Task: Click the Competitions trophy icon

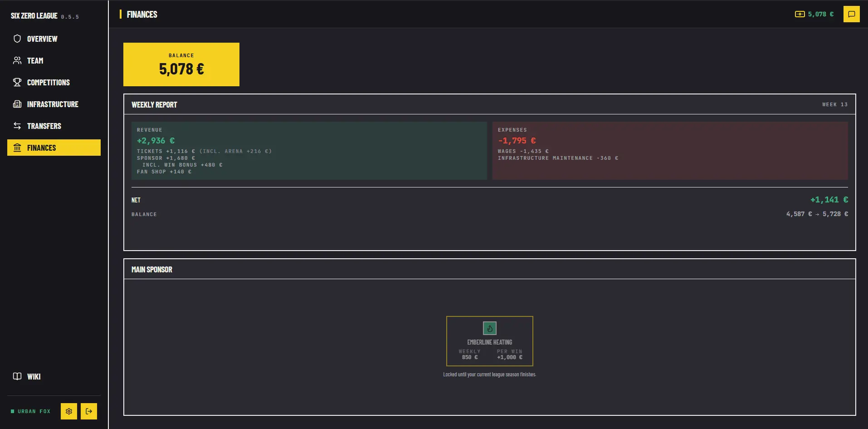Action: point(17,82)
